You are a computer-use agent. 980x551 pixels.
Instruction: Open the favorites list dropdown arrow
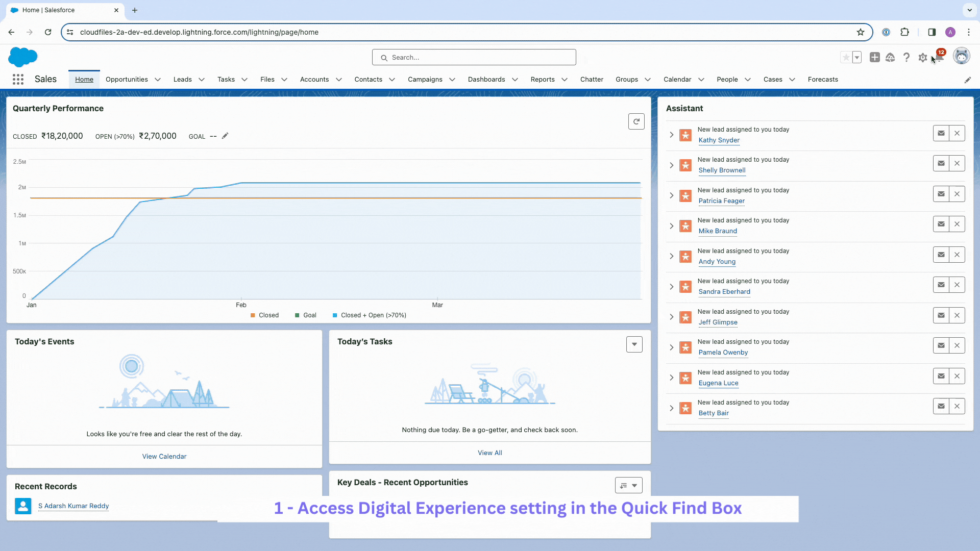[857, 58]
